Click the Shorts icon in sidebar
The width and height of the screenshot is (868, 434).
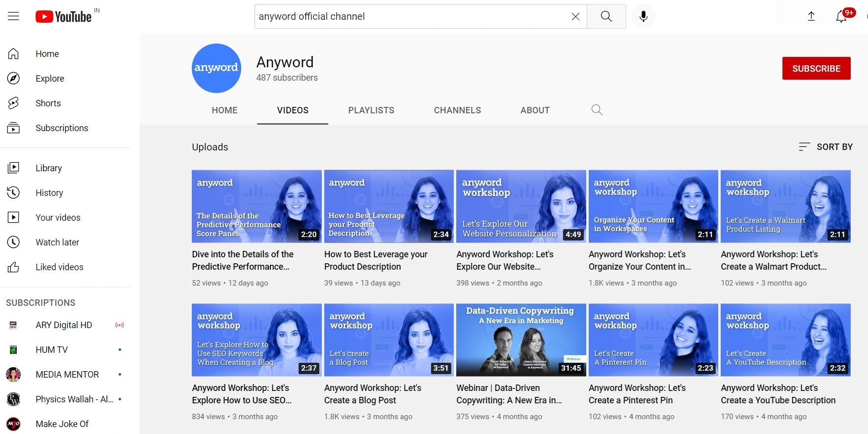click(13, 103)
